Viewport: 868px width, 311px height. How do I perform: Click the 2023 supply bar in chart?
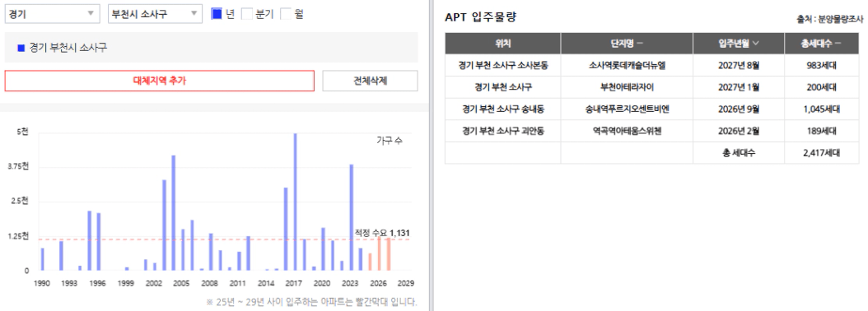pyautogui.click(x=351, y=217)
